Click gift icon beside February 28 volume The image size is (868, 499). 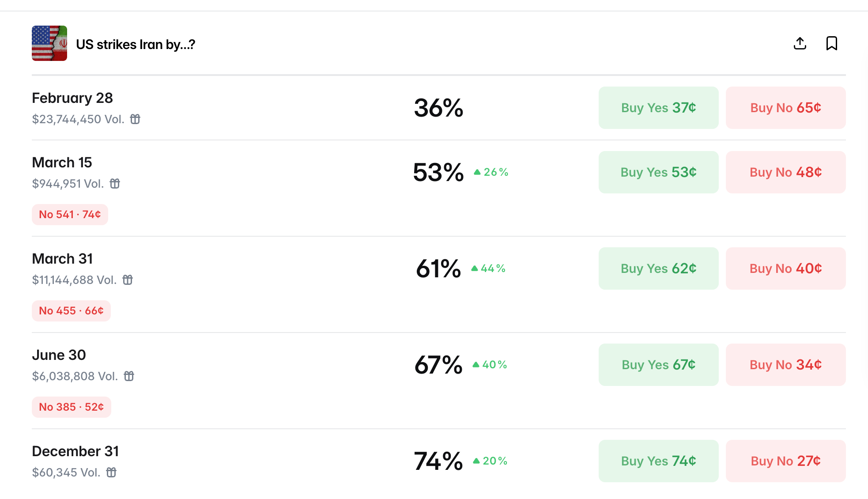(x=135, y=119)
